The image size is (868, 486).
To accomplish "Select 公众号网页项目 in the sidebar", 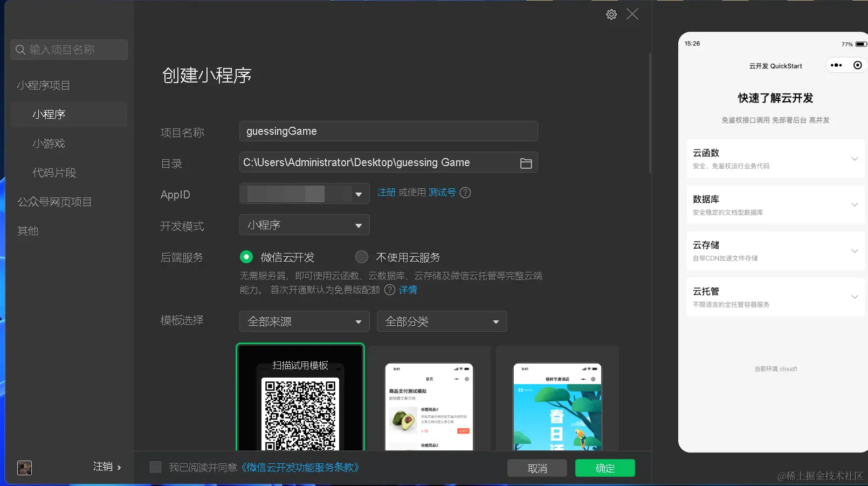I will point(54,201).
